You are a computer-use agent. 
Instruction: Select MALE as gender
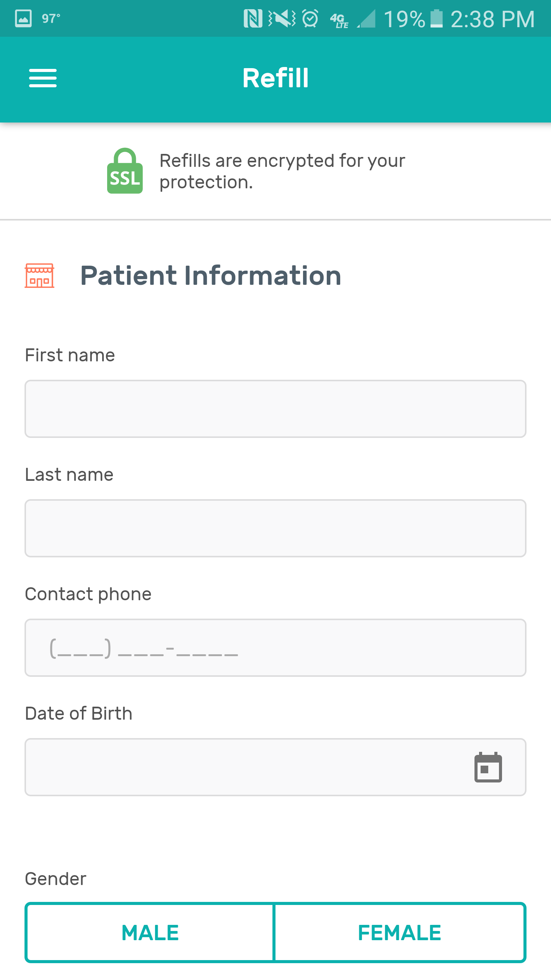tap(150, 933)
